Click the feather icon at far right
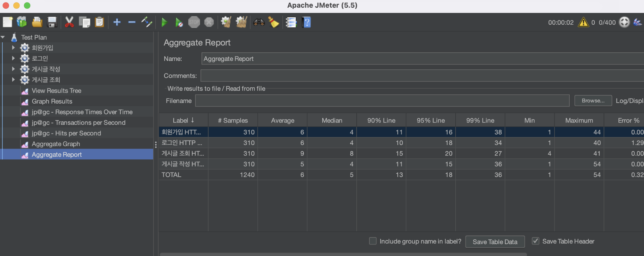Screen dimensions: 644x256 [638, 22]
